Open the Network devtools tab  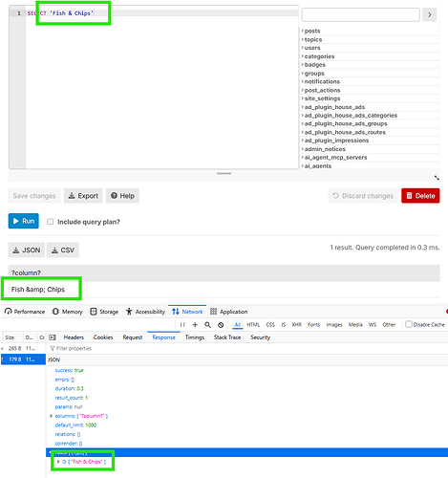click(x=187, y=312)
